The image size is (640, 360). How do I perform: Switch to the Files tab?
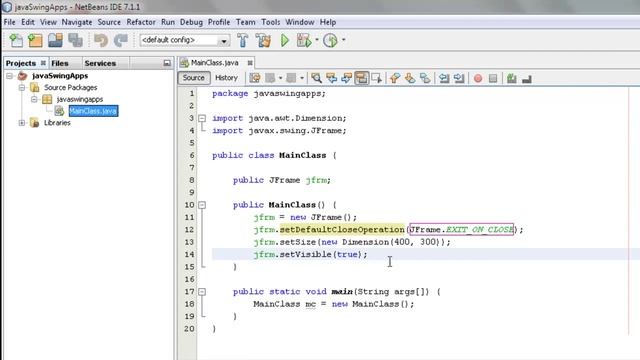coord(60,63)
